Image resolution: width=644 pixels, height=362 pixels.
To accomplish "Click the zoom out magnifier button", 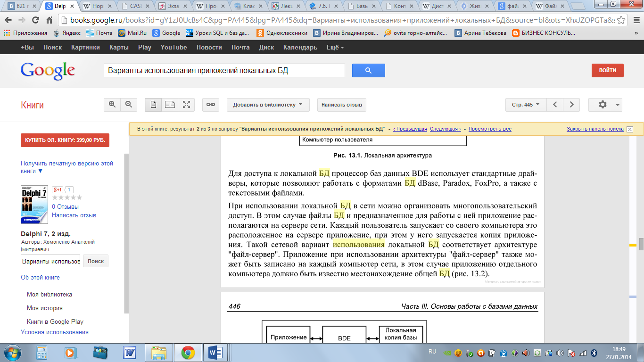I will click(129, 105).
